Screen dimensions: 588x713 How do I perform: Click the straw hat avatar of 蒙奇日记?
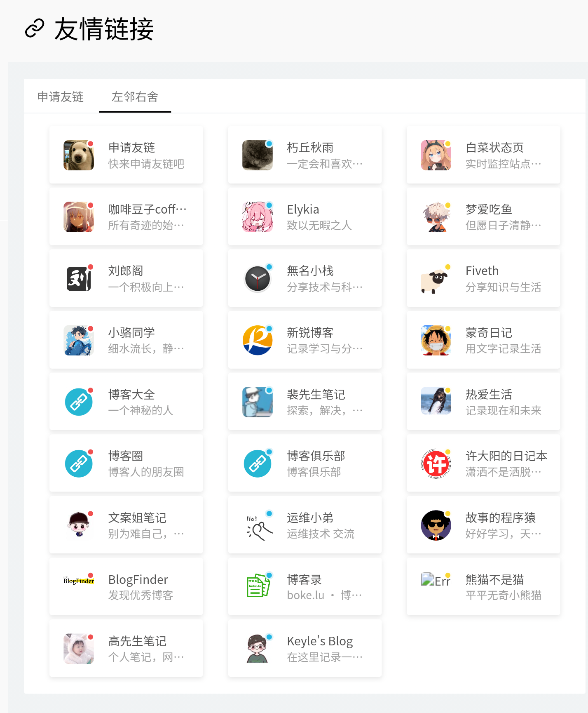pos(436,340)
